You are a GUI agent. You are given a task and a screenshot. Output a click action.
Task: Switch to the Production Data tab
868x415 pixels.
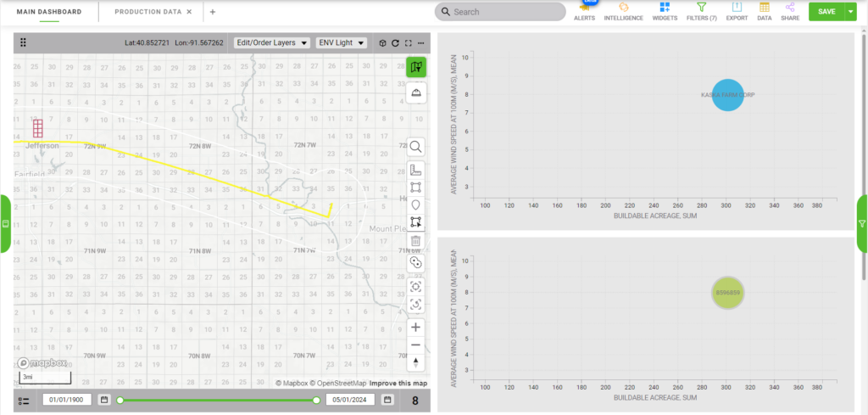click(x=147, y=12)
